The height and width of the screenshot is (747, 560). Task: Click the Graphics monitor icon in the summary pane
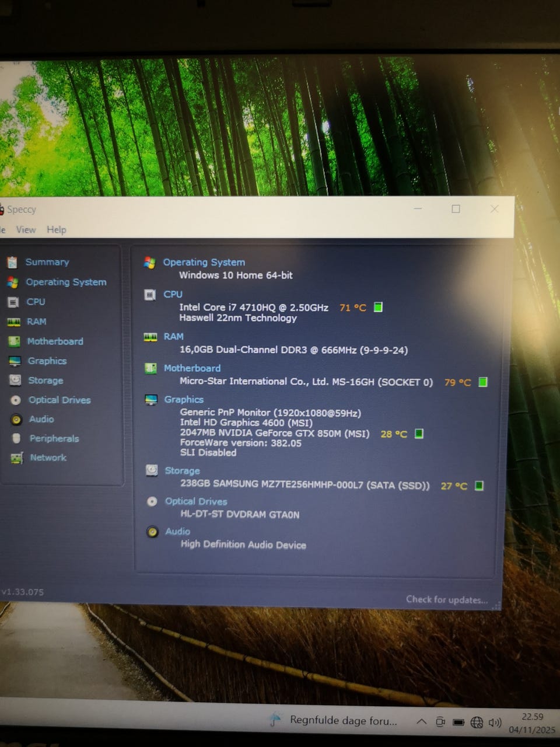[x=151, y=400]
